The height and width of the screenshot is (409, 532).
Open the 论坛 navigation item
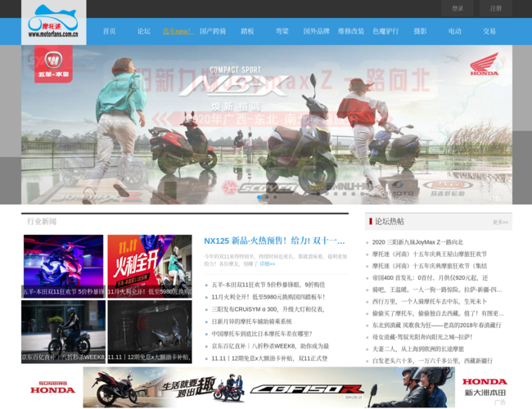click(x=144, y=31)
